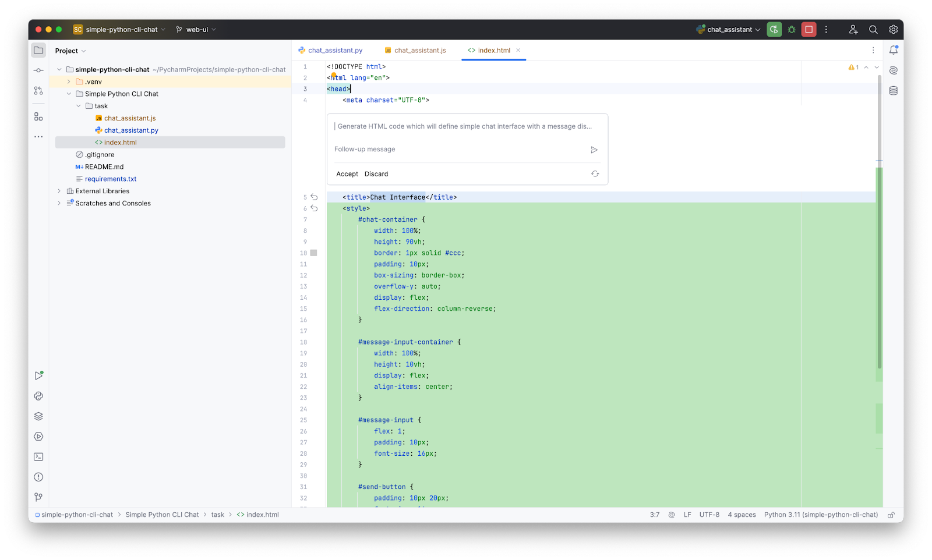Open Database tool window icon

coord(894,91)
